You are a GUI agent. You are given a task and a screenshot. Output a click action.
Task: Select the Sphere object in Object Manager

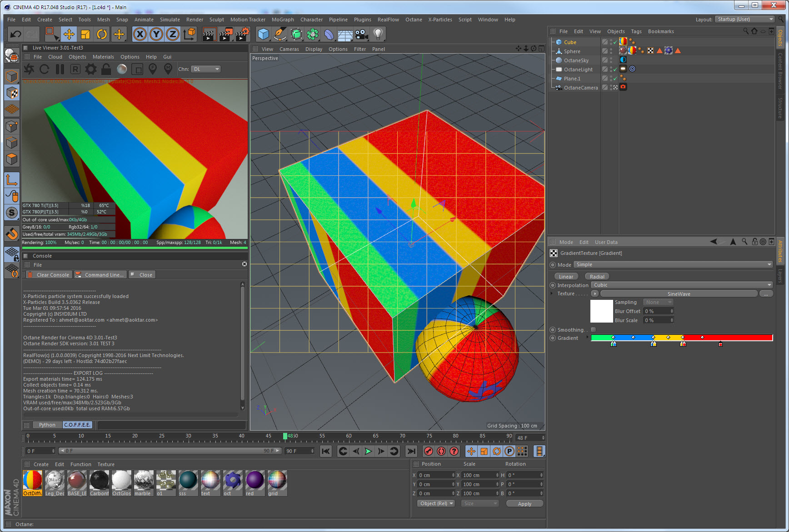click(572, 51)
